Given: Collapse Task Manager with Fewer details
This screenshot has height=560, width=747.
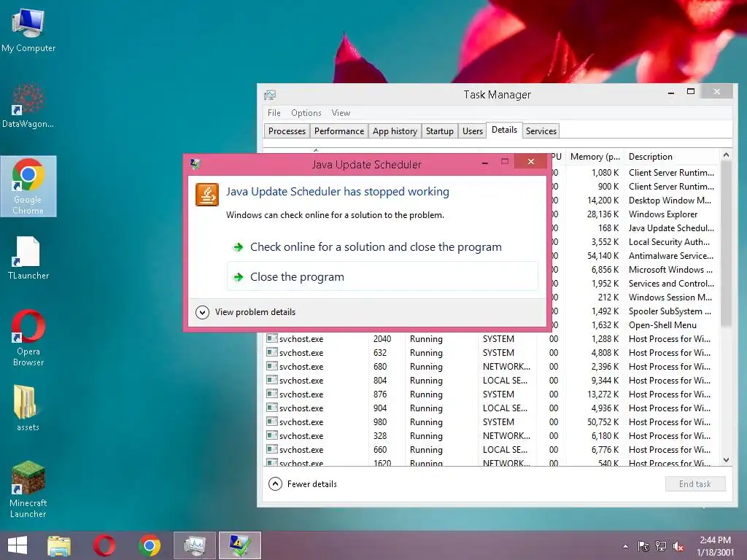Looking at the screenshot, I should coord(303,484).
